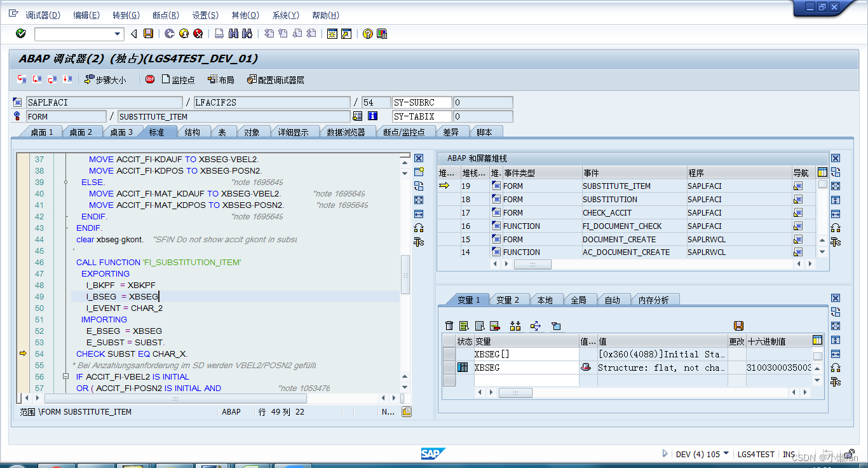This screenshot has height=468, width=868.
Task: Open the command field dropdown
Action: click(x=118, y=34)
